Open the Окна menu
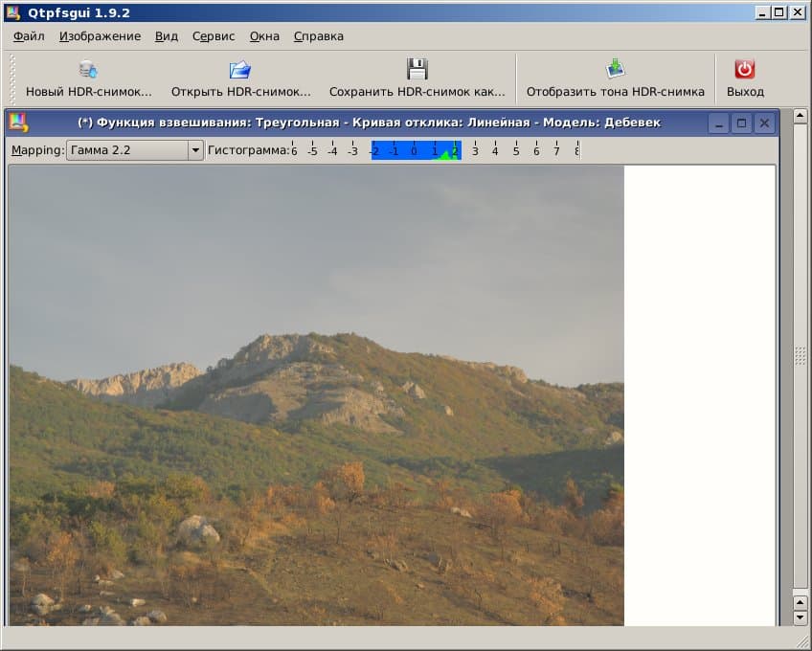The image size is (812, 651). [x=264, y=36]
